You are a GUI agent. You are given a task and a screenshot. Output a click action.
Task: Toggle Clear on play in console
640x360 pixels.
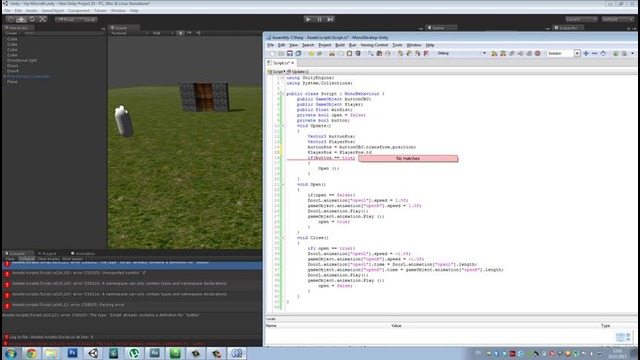[x=49, y=259]
